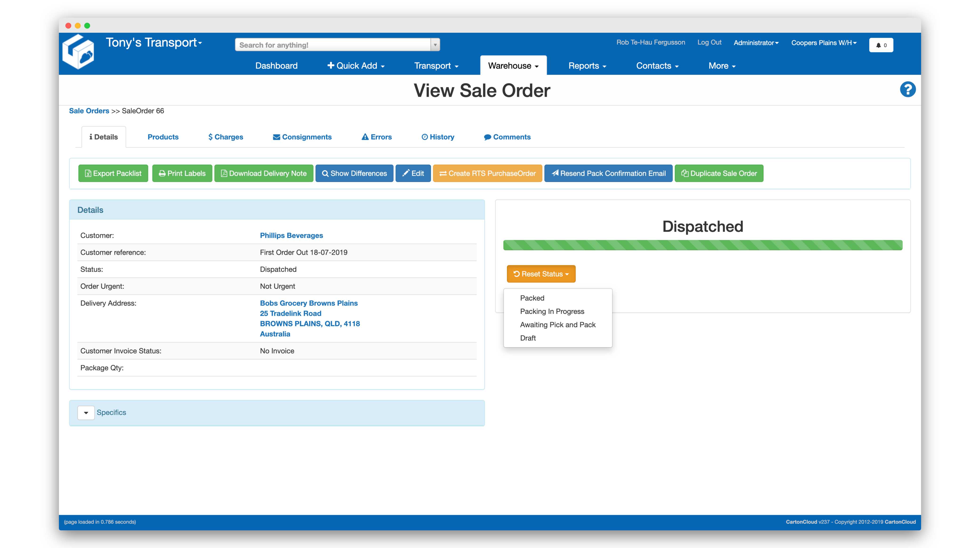Open the Warehouse menu
This screenshot has height=548, width=980.
[513, 65]
